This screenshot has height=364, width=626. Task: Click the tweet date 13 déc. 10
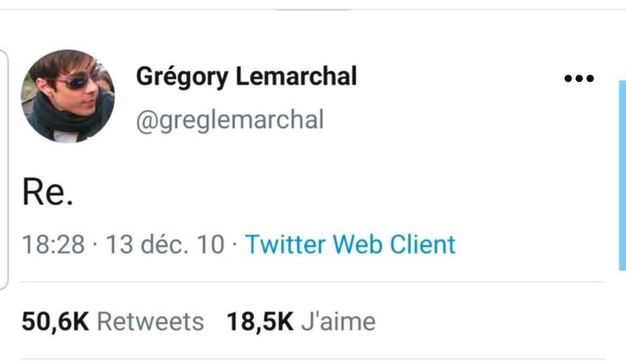(164, 244)
